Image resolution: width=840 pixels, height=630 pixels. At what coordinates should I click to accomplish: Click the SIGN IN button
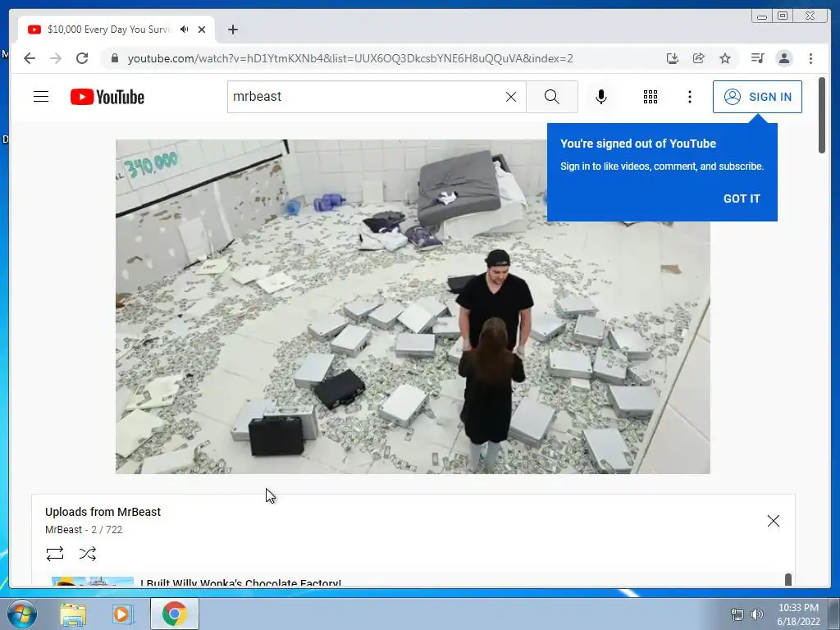pyautogui.click(x=757, y=97)
